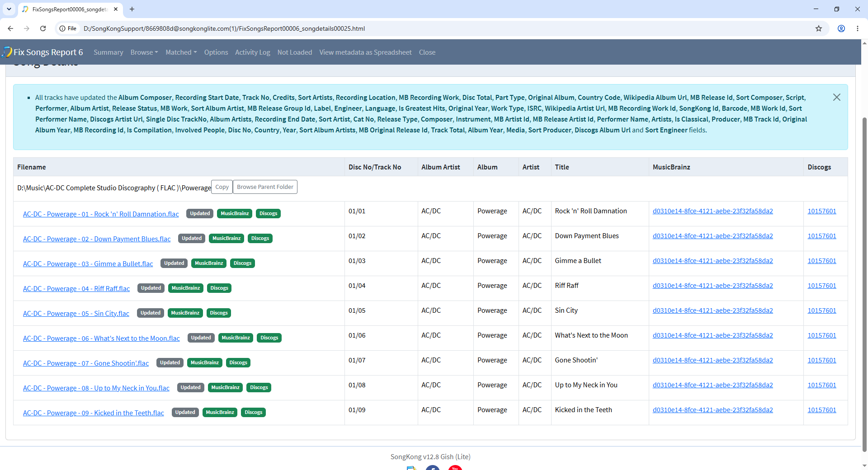
Task: Open Gone Shootin'.flac song link
Action: pos(86,363)
